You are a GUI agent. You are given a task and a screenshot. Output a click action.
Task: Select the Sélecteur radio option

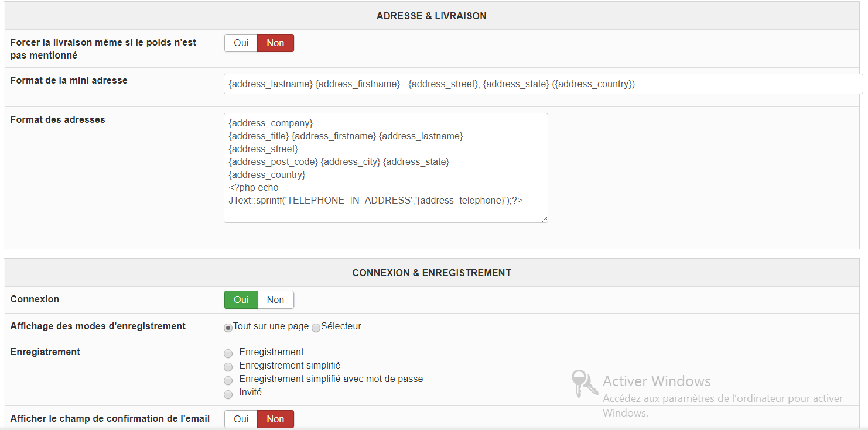pyautogui.click(x=316, y=328)
